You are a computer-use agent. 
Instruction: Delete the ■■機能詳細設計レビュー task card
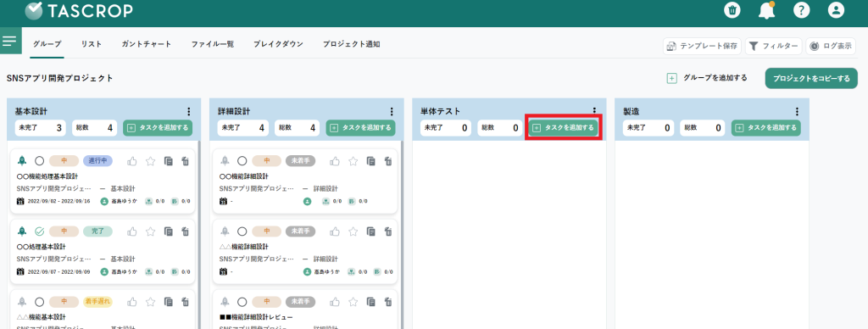(x=388, y=302)
